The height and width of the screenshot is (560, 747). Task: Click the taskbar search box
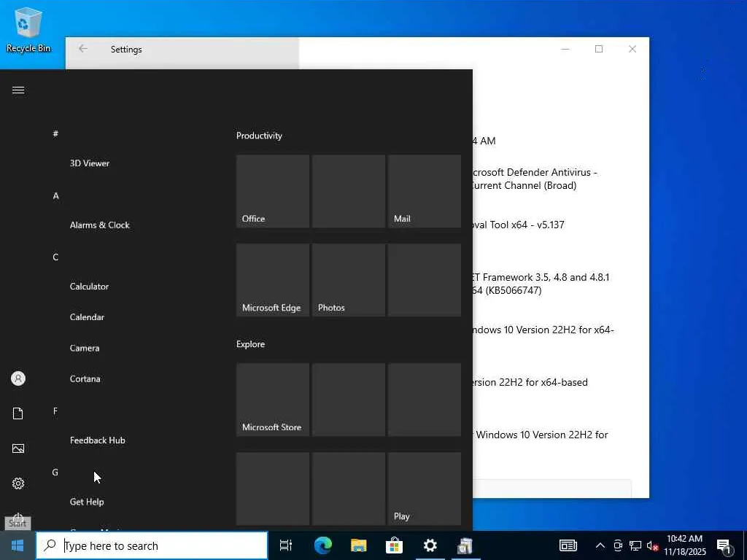pyautogui.click(x=152, y=545)
